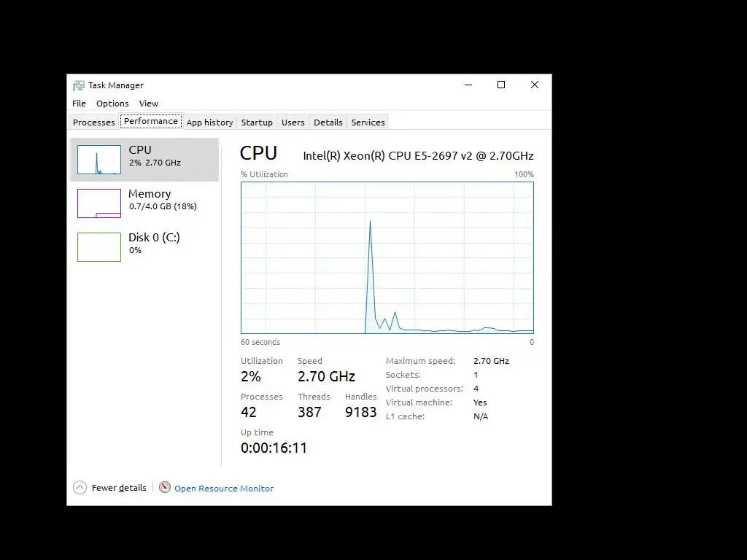The width and height of the screenshot is (747, 560).
Task: Select the Performance tab
Action: (151, 121)
